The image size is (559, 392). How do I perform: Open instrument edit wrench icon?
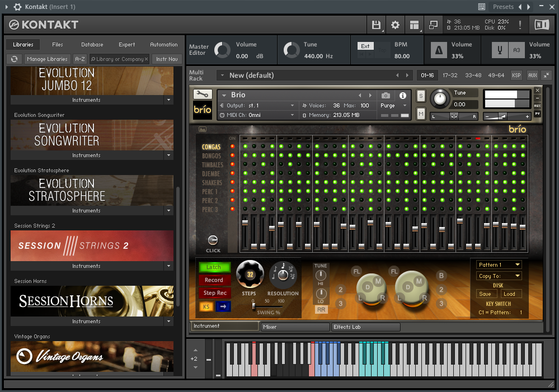pos(203,95)
